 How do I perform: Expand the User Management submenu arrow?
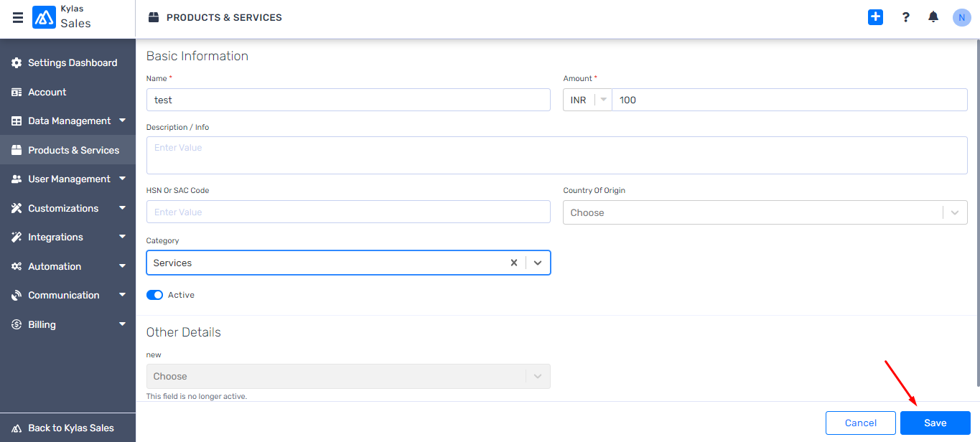(x=122, y=179)
